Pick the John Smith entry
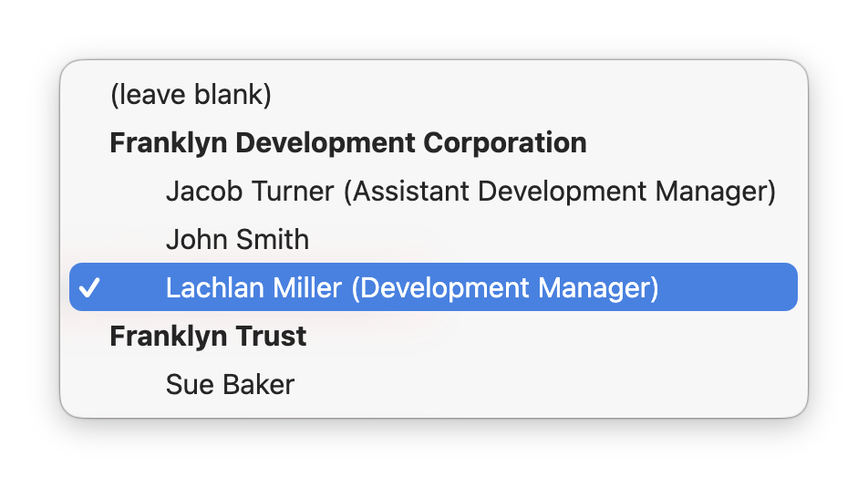The image size is (868, 478). pos(237,240)
